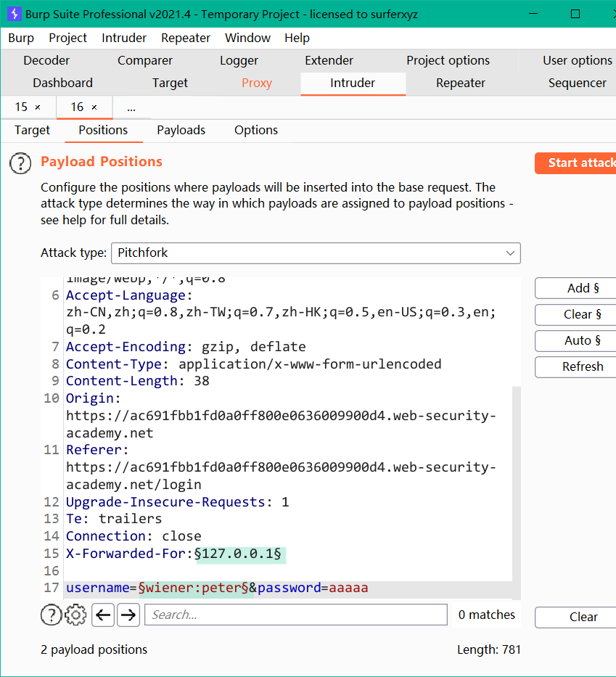Click the Te: trailers header line

coord(114,519)
